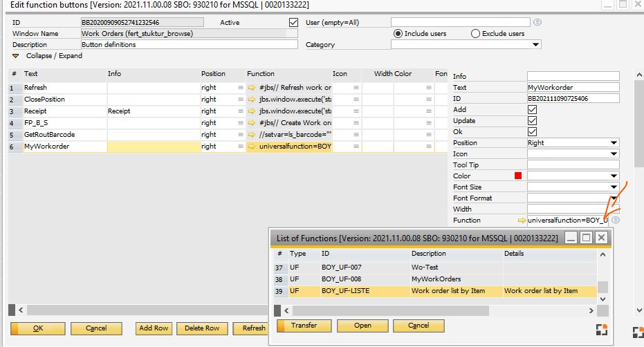Click the lookup icon right of Function field
644x347 pixels.
(x=615, y=220)
